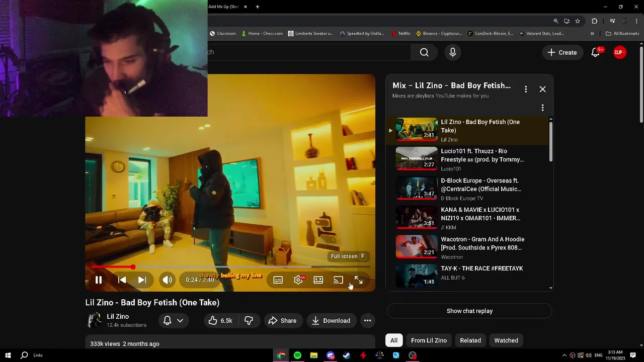Click Show chat replay

(x=469, y=311)
